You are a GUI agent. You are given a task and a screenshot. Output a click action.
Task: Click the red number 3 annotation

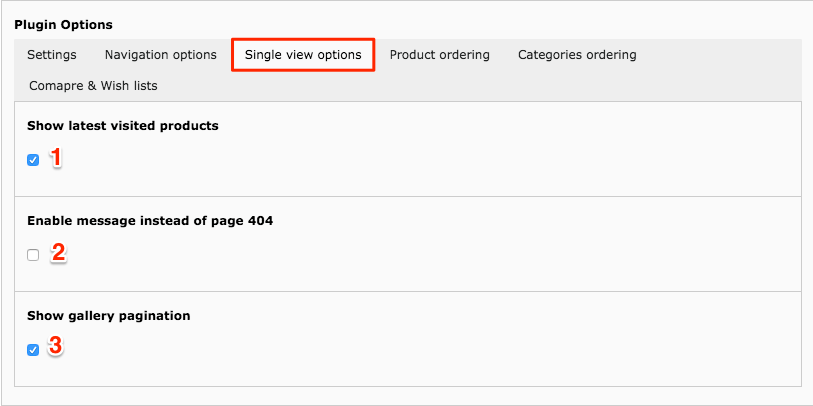point(56,346)
